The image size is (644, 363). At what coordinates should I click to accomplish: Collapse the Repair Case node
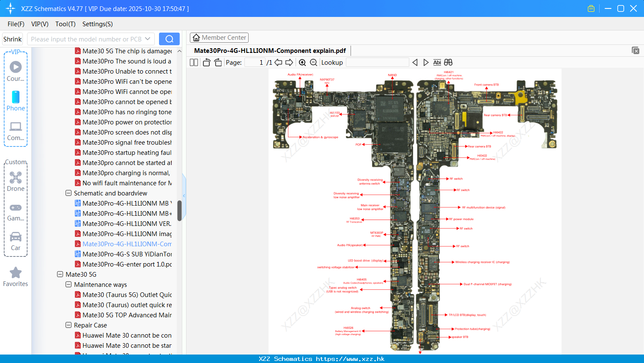tap(69, 325)
